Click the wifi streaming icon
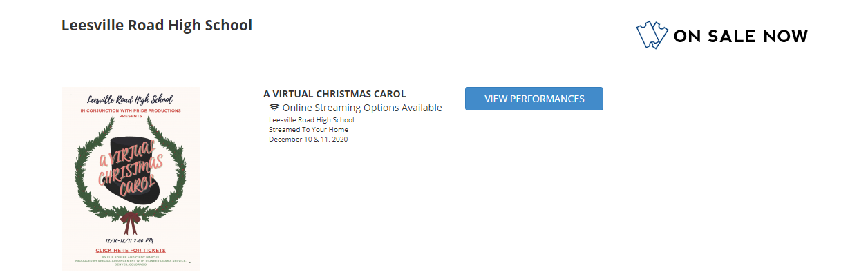 (274, 108)
